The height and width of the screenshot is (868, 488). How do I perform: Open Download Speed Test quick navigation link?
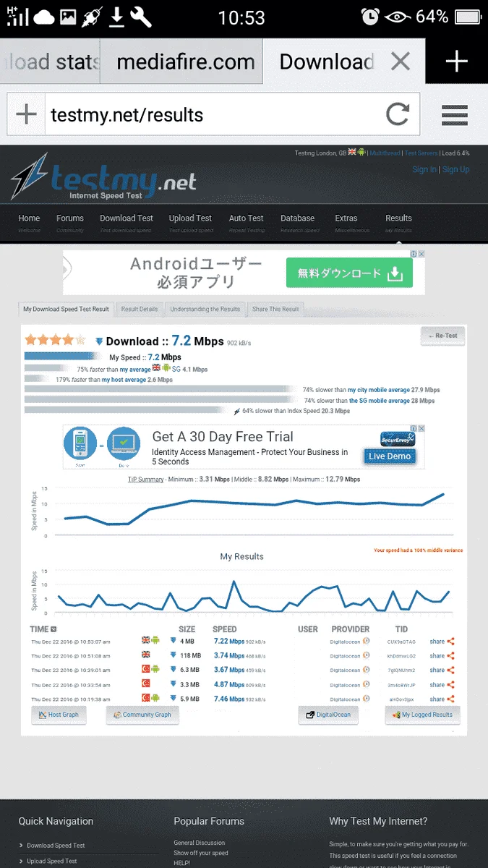coord(56,846)
